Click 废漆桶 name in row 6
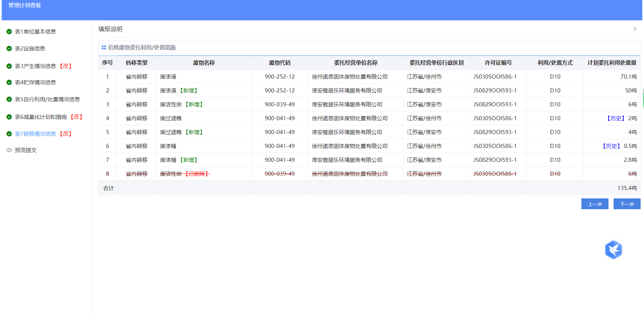This screenshot has width=644, height=327. (x=168, y=146)
